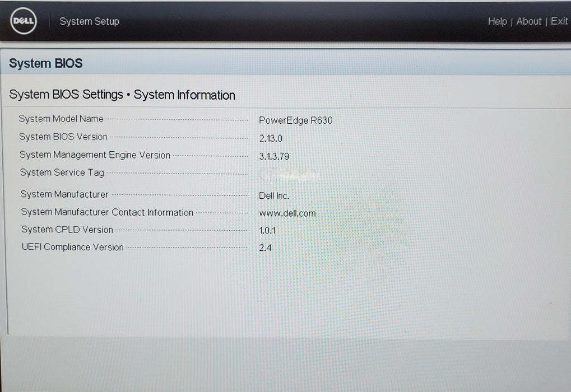This screenshot has height=392, width=571.
Task: Click the 2.4 UEFI version value
Action: [x=265, y=248]
